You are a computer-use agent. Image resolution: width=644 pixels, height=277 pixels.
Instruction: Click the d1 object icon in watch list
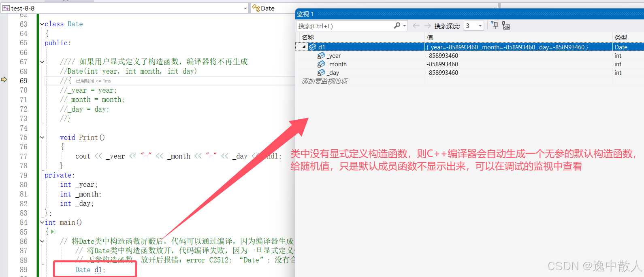click(x=313, y=47)
